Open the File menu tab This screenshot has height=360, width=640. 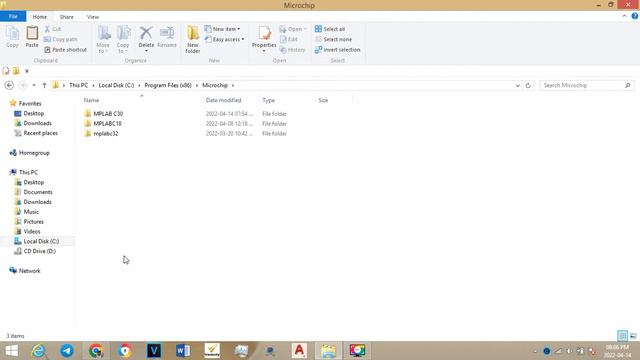tap(13, 16)
